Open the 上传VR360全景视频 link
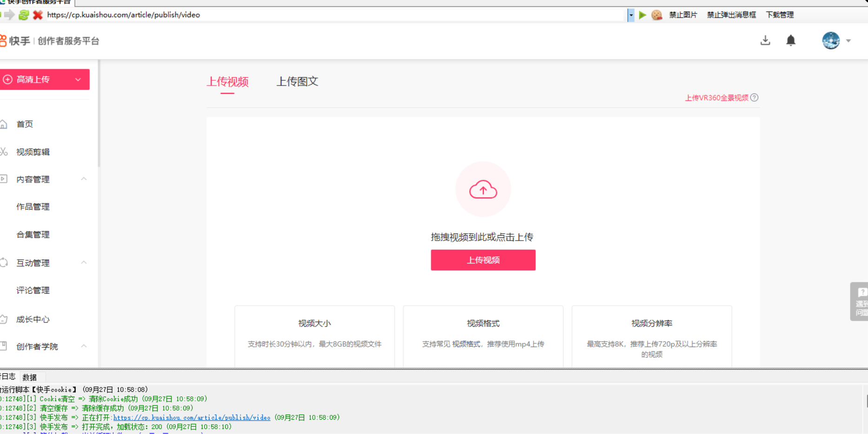The image size is (868, 434). 716,98
